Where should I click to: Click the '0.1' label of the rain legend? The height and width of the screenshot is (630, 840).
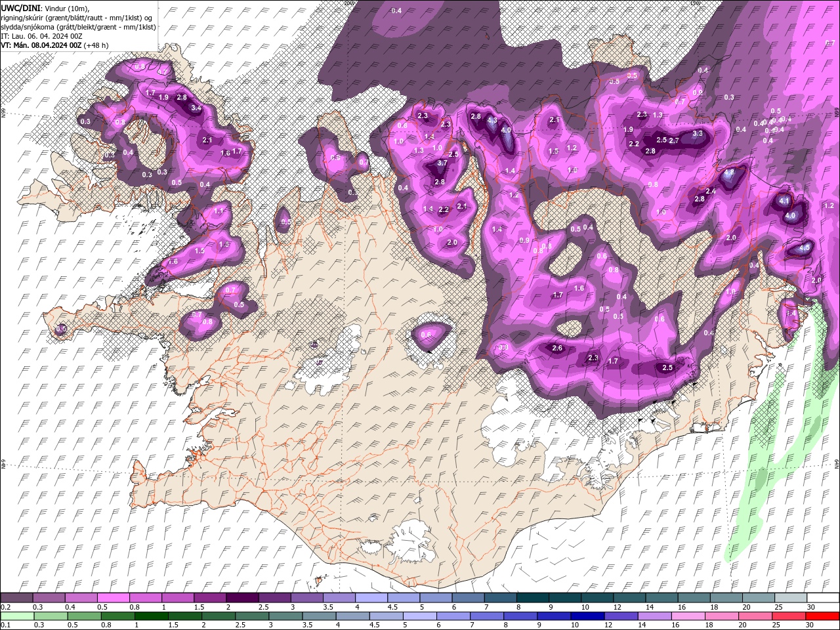(5, 625)
